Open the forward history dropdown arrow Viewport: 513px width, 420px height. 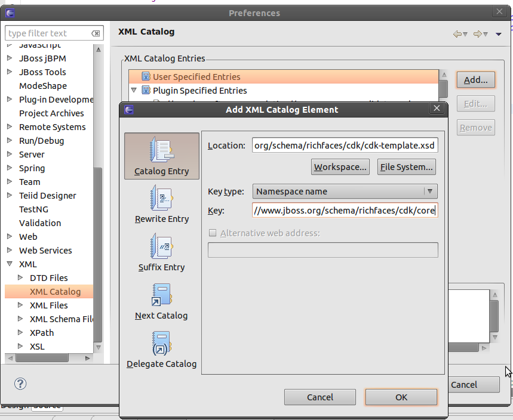click(486, 34)
